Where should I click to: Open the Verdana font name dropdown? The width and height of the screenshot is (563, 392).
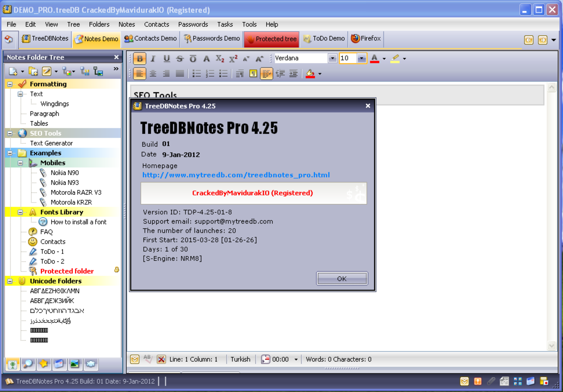[x=332, y=58]
